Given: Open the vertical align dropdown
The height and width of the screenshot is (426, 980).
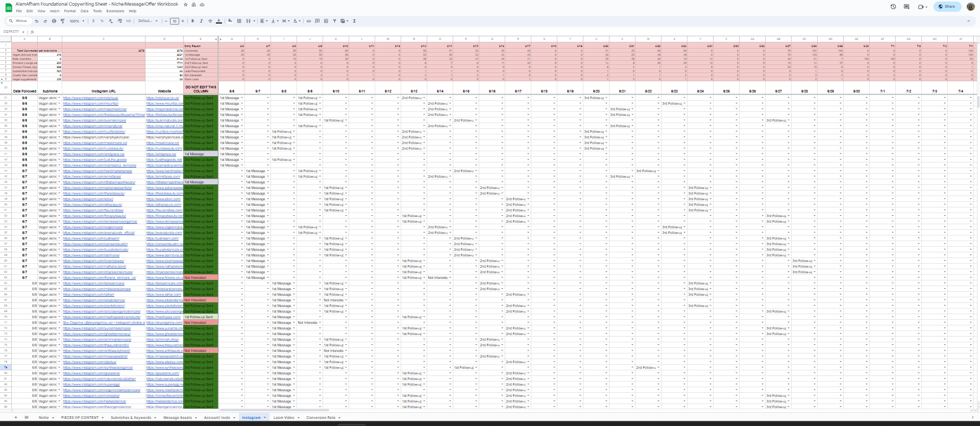Looking at the screenshot, I should point(275,21).
